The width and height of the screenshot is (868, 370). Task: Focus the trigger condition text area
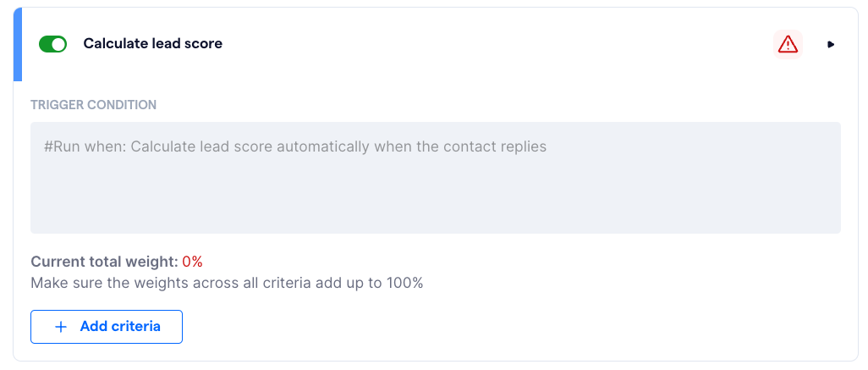(436, 178)
